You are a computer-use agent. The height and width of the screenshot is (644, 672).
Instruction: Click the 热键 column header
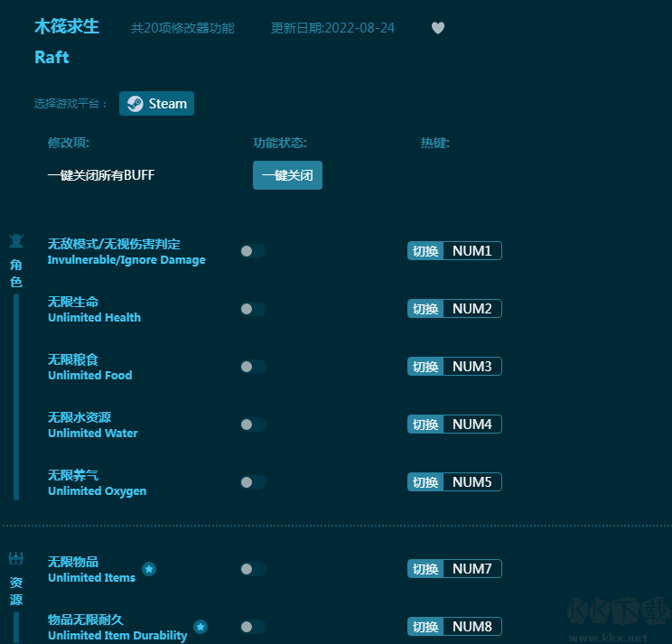click(x=435, y=143)
